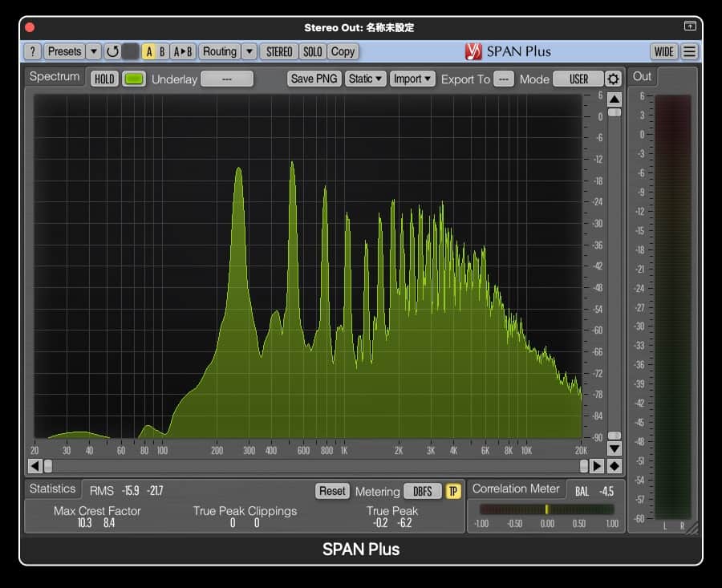Toggle the TP true peak button
Image resolution: width=722 pixels, height=588 pixels.
point(453,491)
